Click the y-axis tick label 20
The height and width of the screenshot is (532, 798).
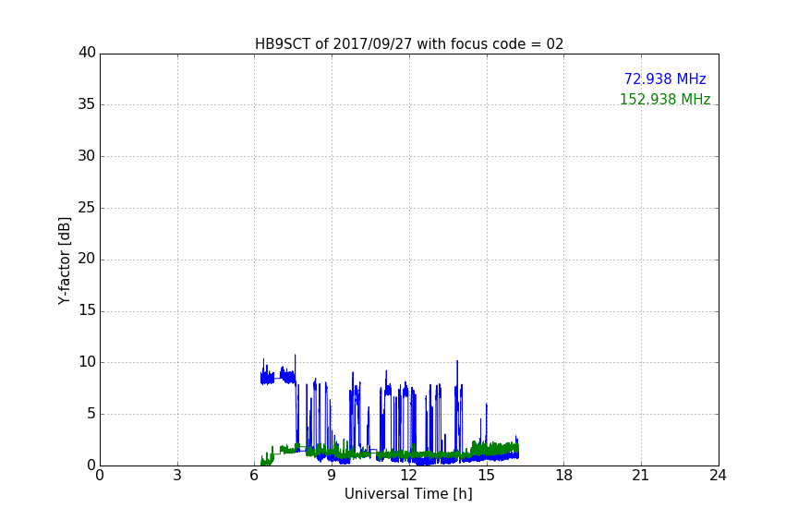[87, 260]
